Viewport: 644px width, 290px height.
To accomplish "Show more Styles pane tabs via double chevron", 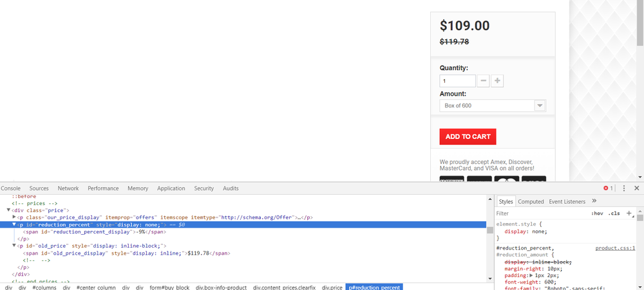I will pyautogui.click(x=594, y=201).
